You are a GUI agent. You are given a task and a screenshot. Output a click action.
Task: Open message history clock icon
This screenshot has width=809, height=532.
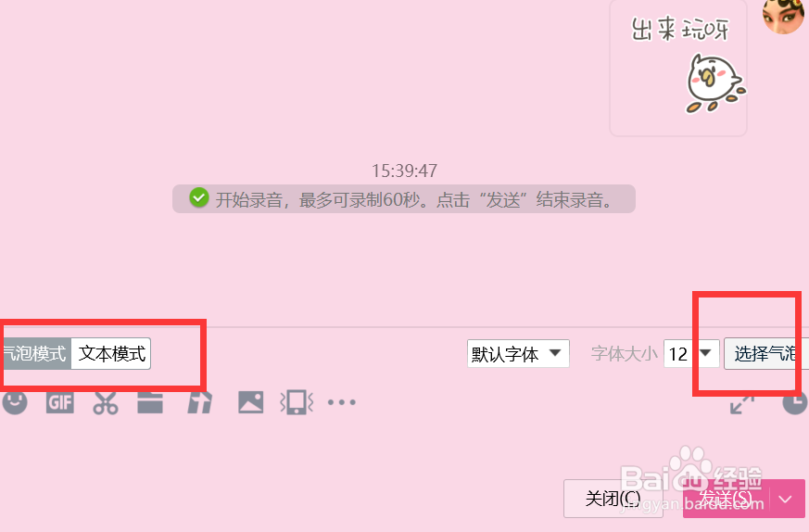(796, 403)
